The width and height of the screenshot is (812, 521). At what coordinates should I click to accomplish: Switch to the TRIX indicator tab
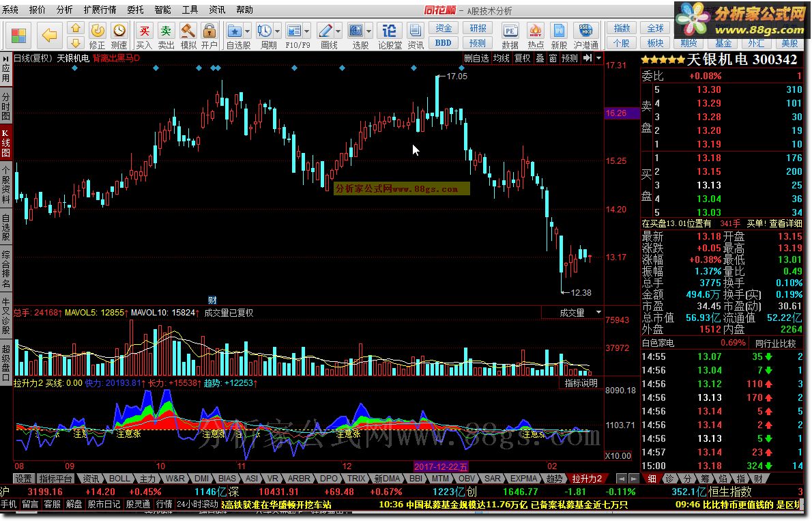point(356,479)
